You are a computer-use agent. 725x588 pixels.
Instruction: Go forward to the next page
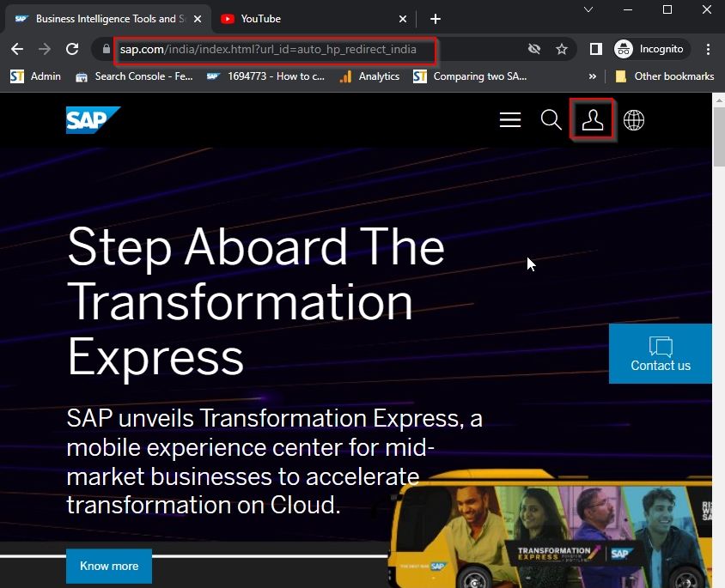pos(45,49)
